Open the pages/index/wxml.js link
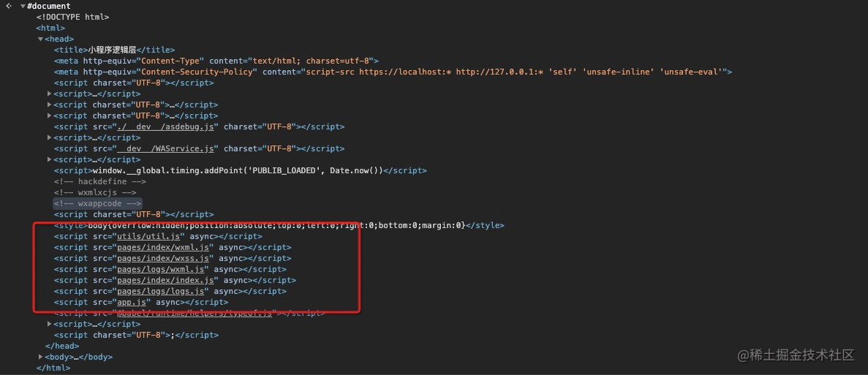This screenshot has width=868, height=375. 164,247
